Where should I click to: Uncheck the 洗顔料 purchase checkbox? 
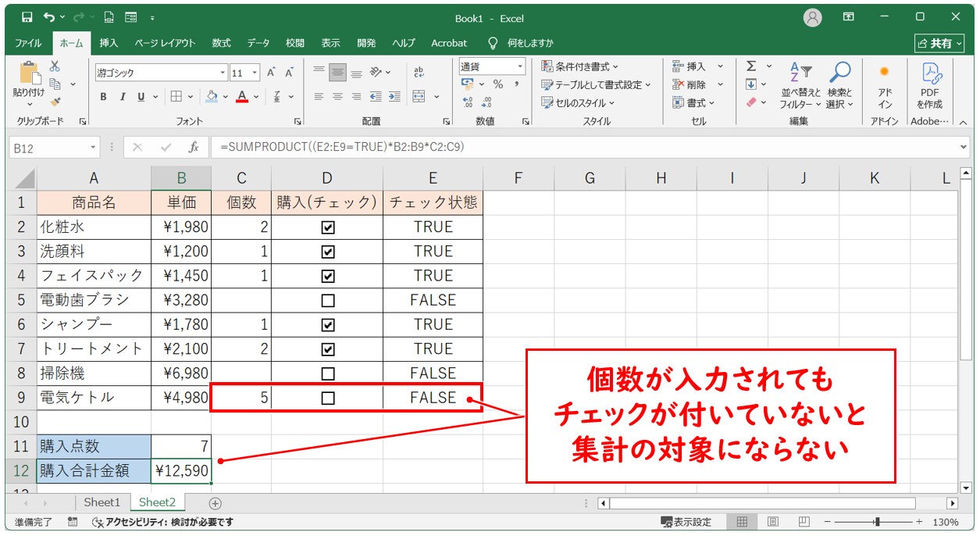pyautogui.click(x=328, y=252)
